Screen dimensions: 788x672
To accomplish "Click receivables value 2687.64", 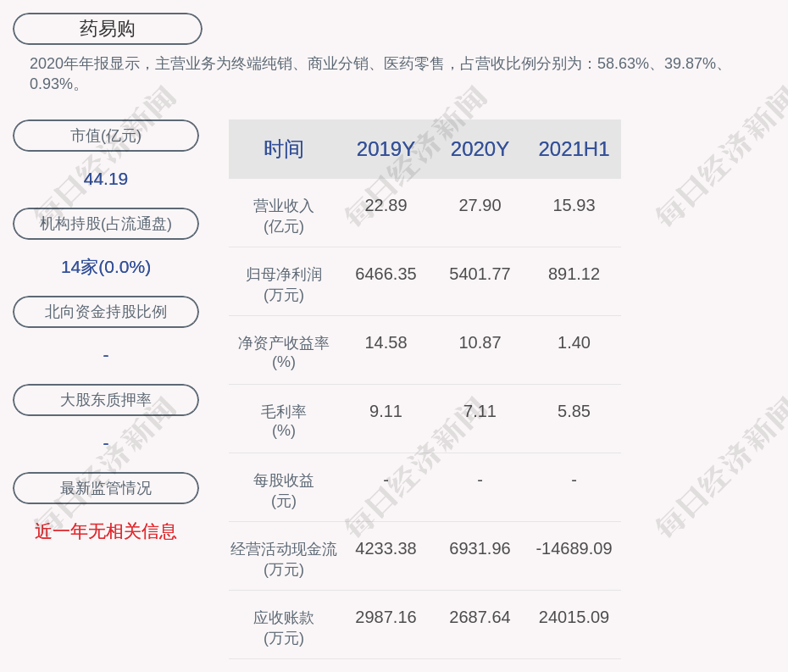I will 480,617.
